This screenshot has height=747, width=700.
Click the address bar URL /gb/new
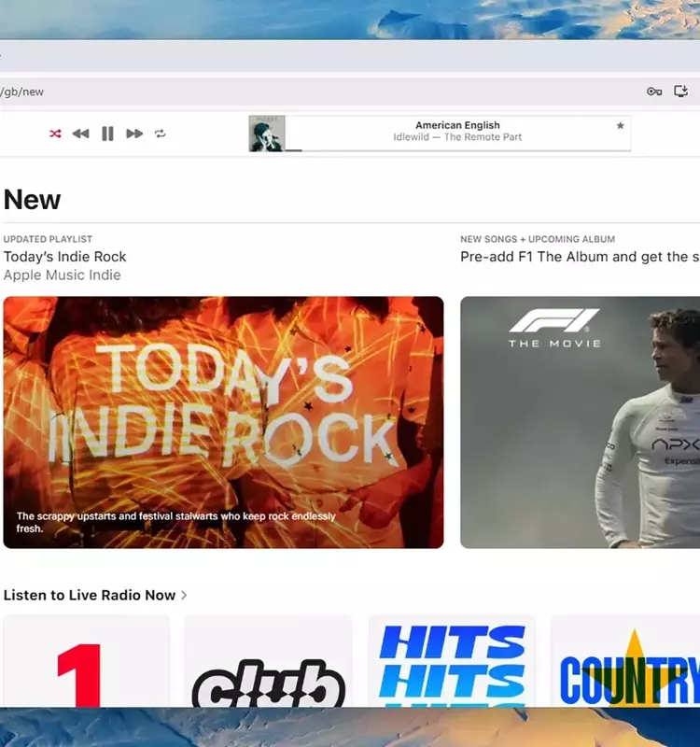(21, 92)
